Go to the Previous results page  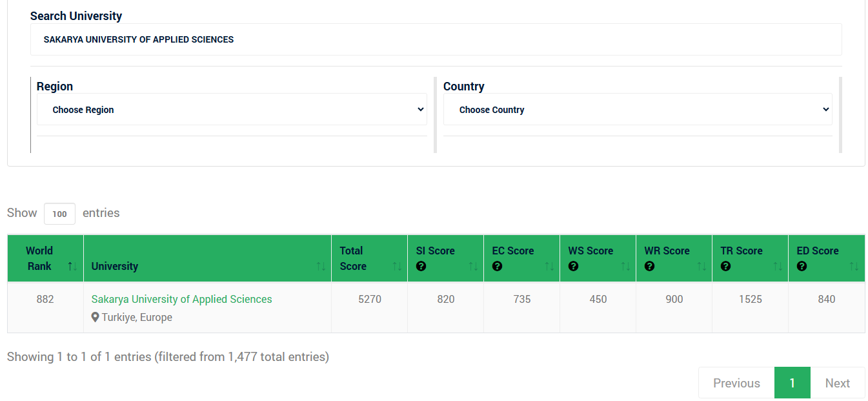(x=736, y=383)
